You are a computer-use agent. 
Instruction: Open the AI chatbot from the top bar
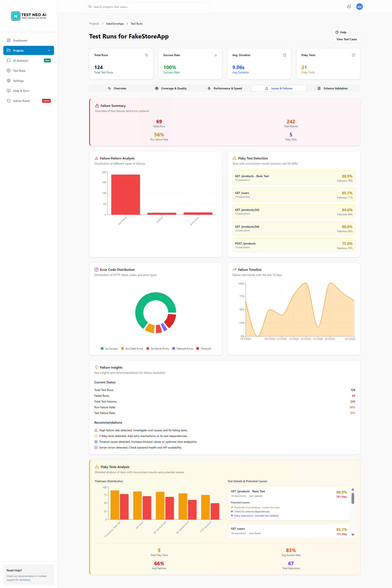[x=349, y=7]
